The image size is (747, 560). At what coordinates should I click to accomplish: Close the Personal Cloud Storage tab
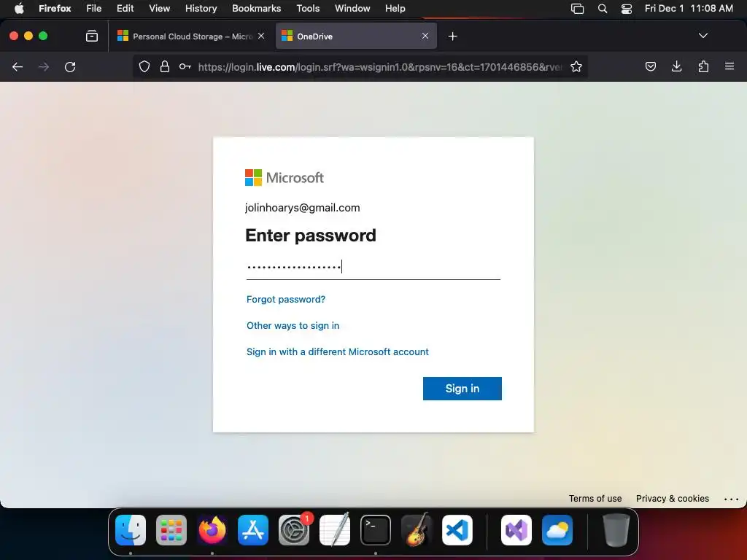[261, 36]
